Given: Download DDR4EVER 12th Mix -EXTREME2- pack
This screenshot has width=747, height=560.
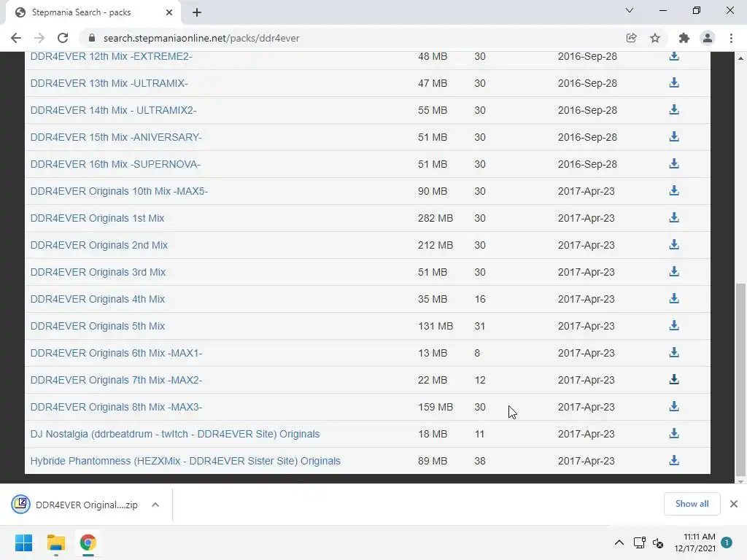Looking at the screenshot, I should [x=673, y=56].
